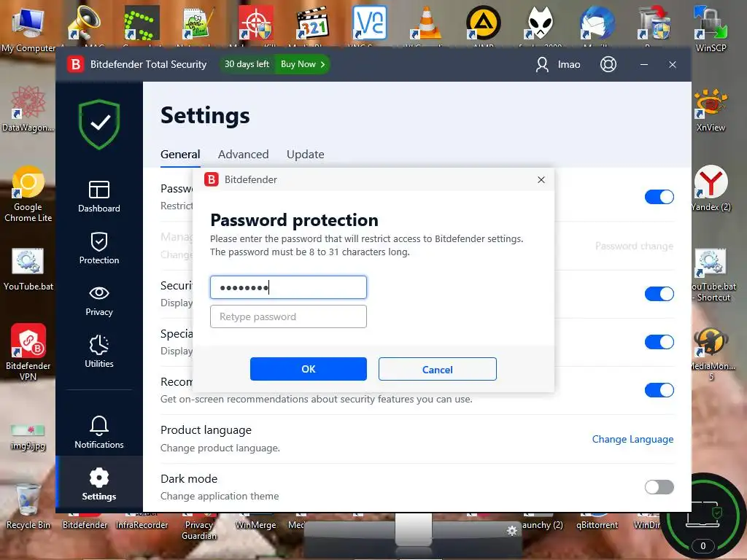Switch to the Update tab
The width and height of the screenshot is (747, 560).
[x=305, y=155]
